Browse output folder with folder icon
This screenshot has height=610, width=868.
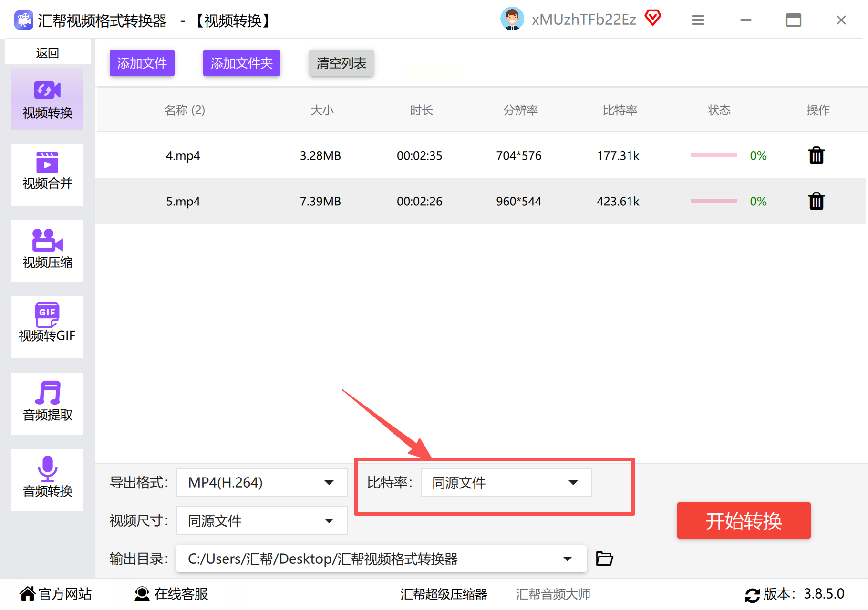[x=604, y=558]
